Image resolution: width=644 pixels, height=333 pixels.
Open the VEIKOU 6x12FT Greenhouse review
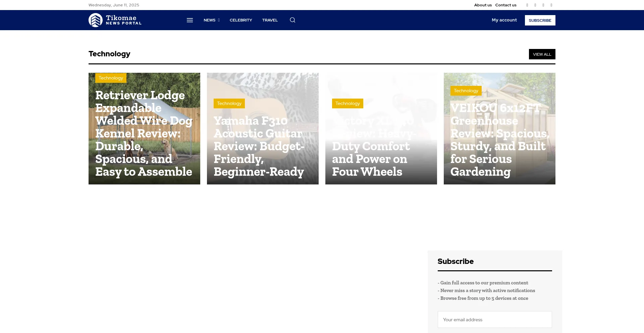499,140
